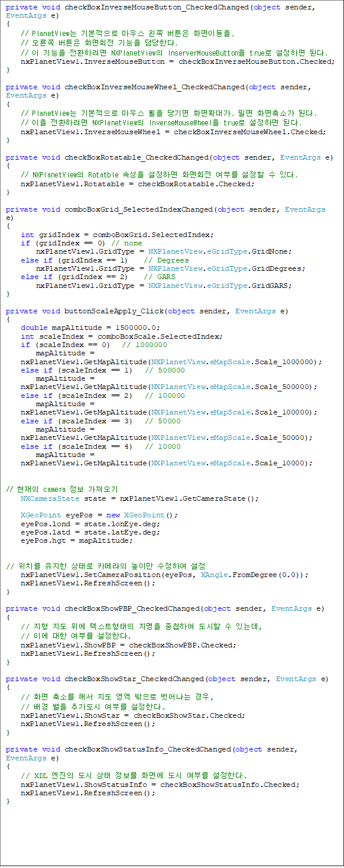344x868 pixels.
Task: Click the 'eyePos.hgt = mapAltitude;' line
Action: (77, 540)
